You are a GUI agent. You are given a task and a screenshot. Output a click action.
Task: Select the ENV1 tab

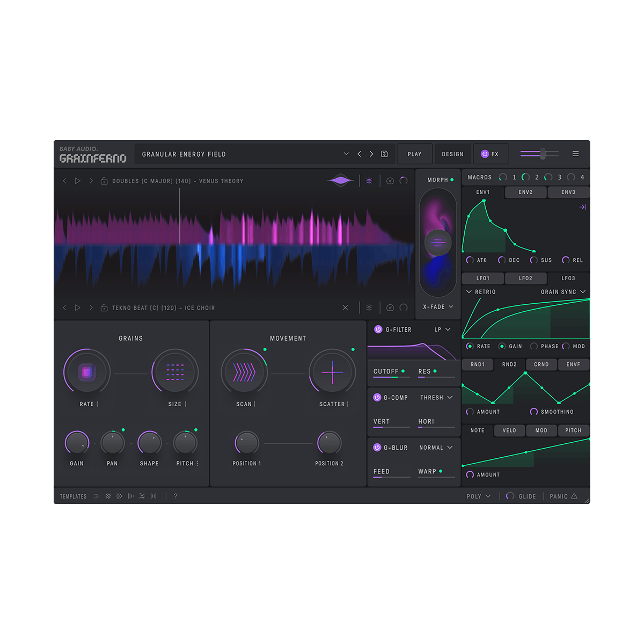tap(483, 192)
